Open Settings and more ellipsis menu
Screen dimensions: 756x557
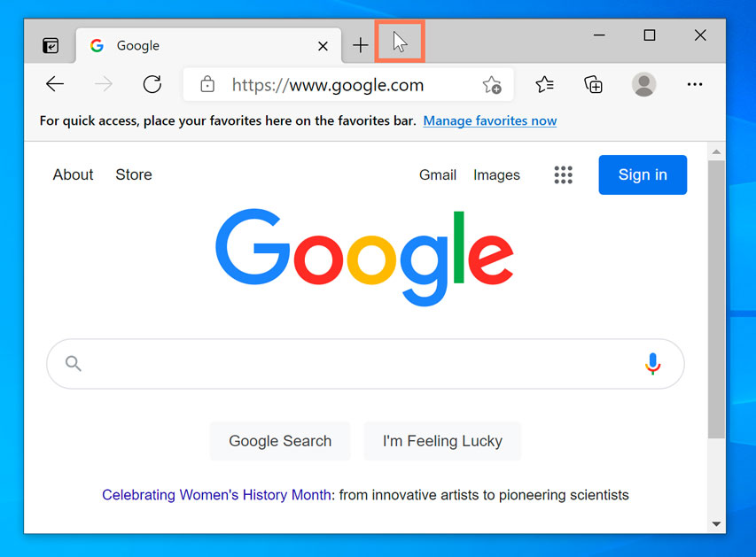tap(695, 85)
